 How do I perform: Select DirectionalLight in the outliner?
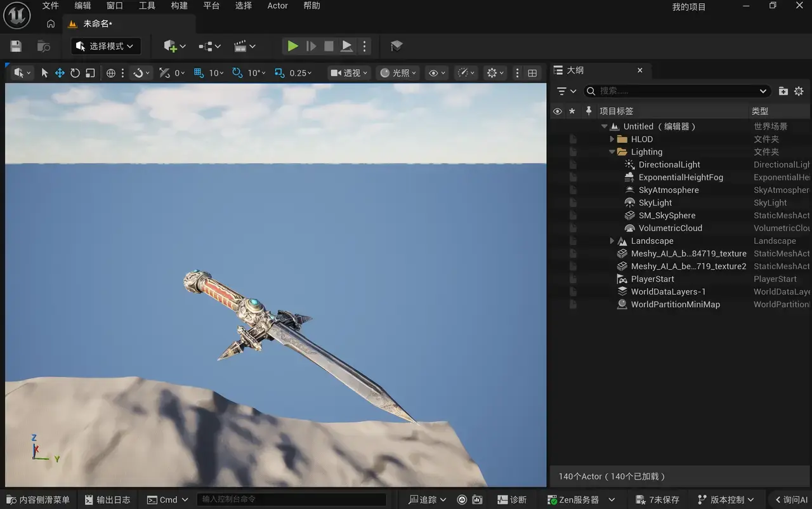point(669,164)
